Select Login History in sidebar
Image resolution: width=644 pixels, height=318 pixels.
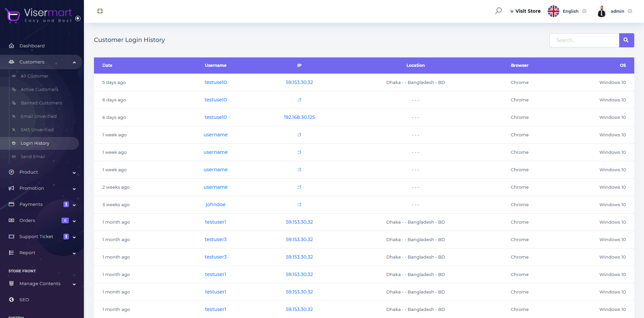coord(35,143)
